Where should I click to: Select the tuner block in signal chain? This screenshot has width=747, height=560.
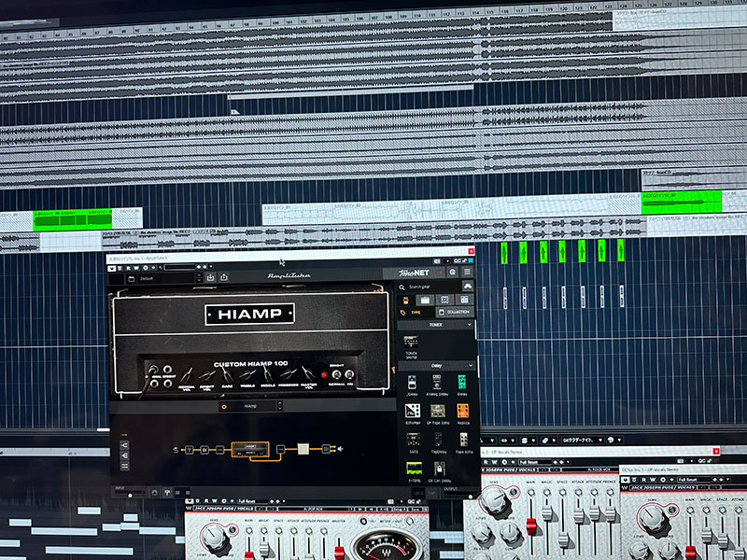click(190, 450)
